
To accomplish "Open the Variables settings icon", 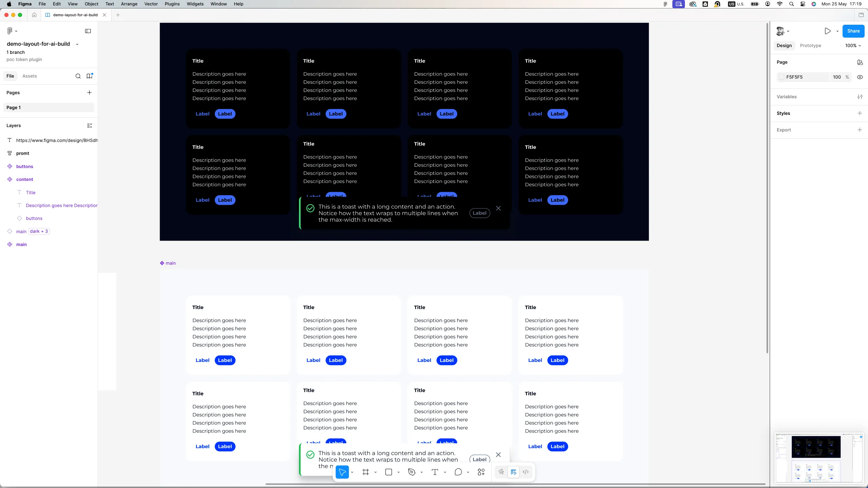I will pyautogui.click(x=860, y=97).
